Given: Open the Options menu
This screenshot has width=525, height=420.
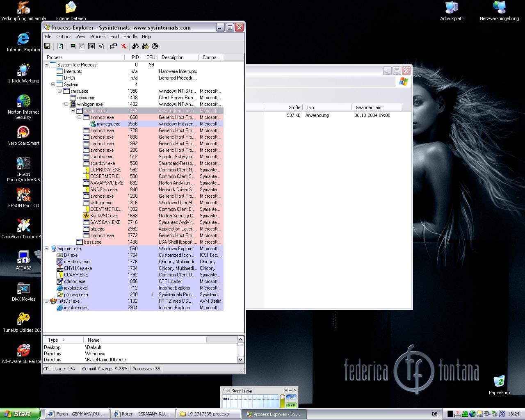Looking at the screenshot, I should pyautogui.click(x=64, y=37).
